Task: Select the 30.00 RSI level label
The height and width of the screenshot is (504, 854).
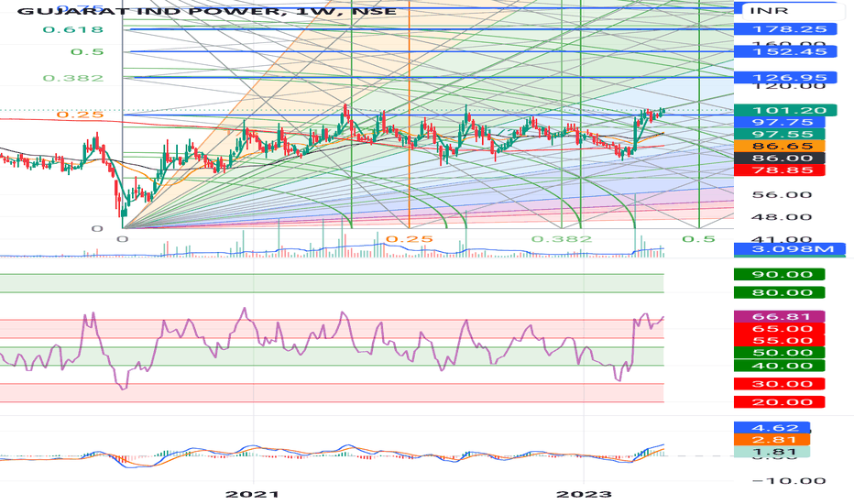Action: coord(780,384)
